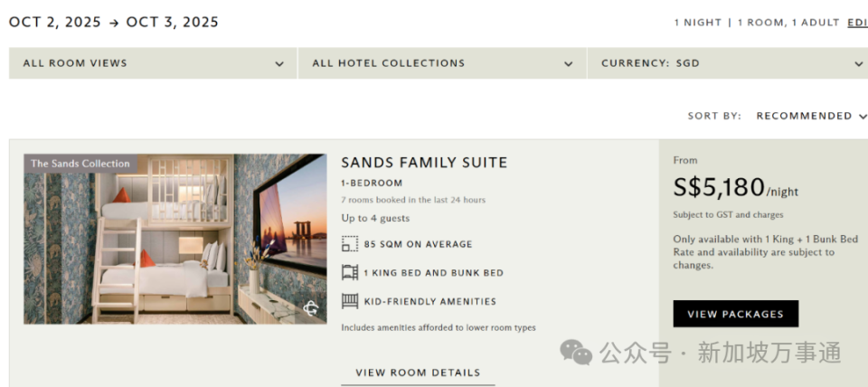Click the Oct 2, 2025 check-in date
The height and width of the screenshot is (387, 868).
[53, 23]
